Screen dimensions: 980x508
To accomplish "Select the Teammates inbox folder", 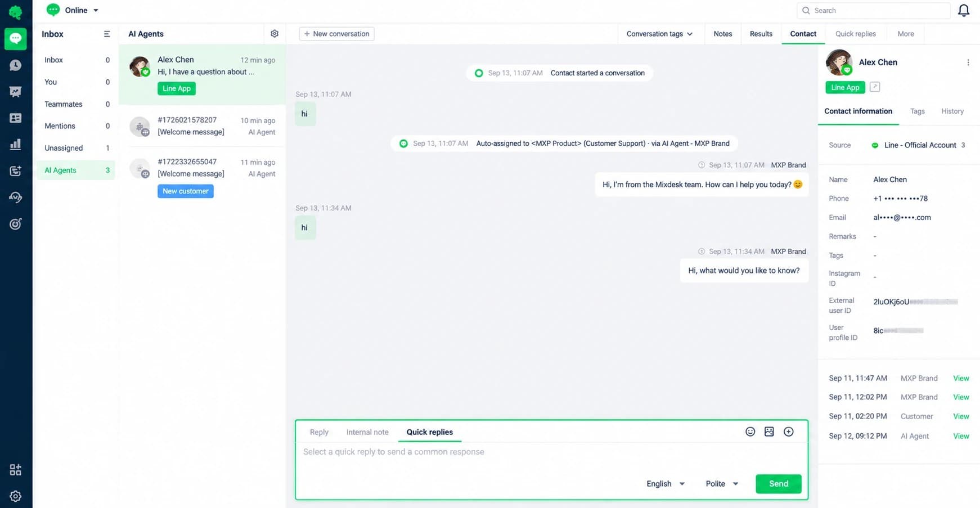I will pyautogui.click(x=76, y=104).
